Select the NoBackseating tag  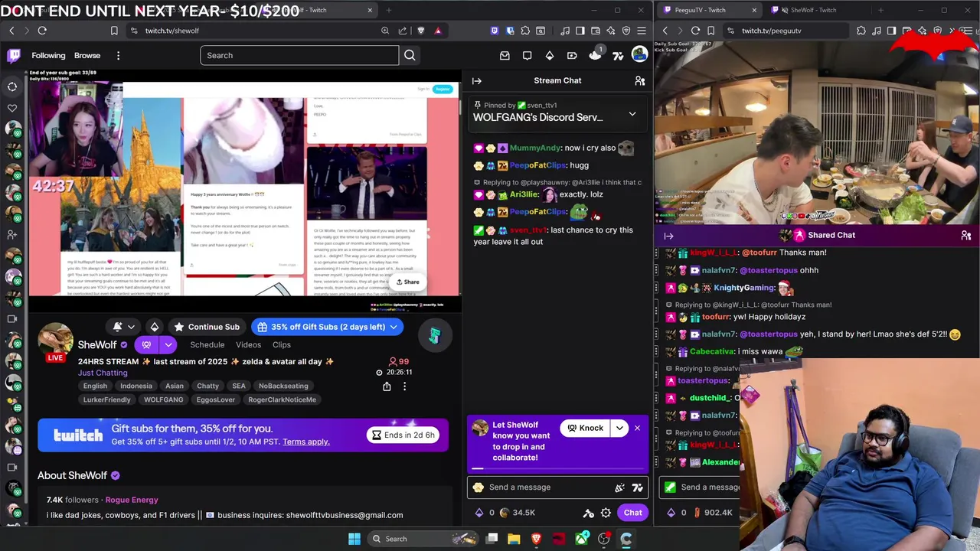pyautogui.click(x=283, y=386)
